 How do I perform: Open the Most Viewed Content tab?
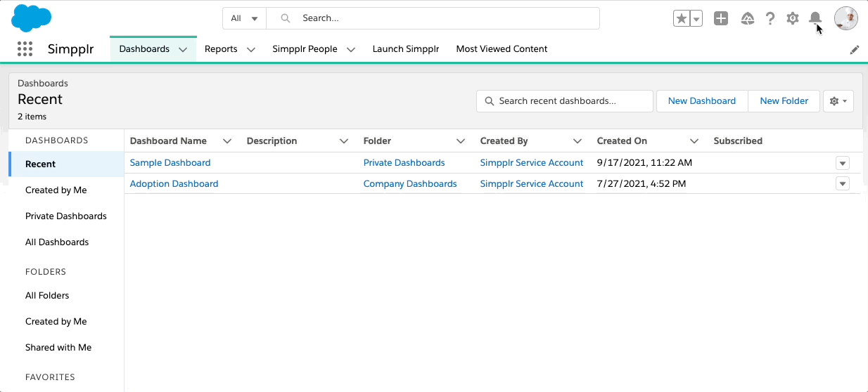click(x=502, y=49)
